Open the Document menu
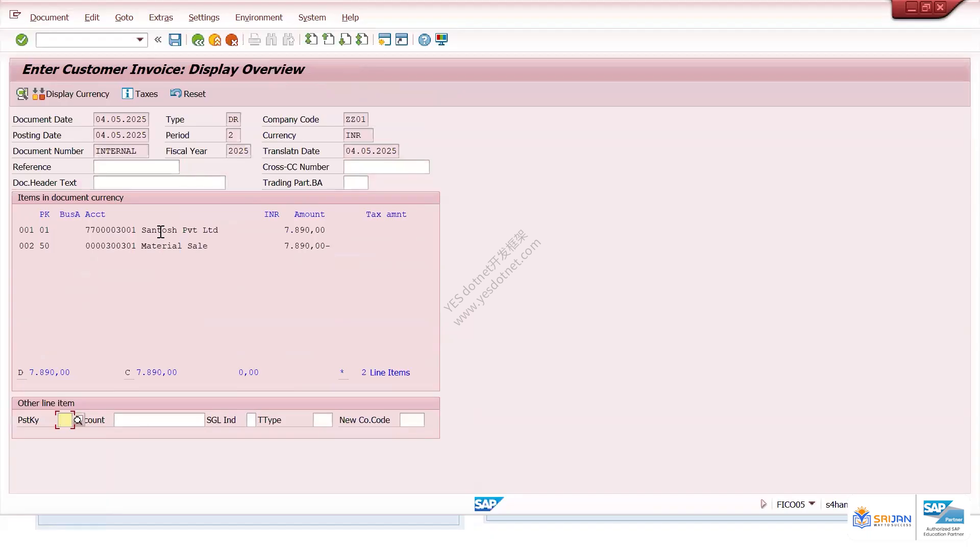 click(x=49, y=17)
